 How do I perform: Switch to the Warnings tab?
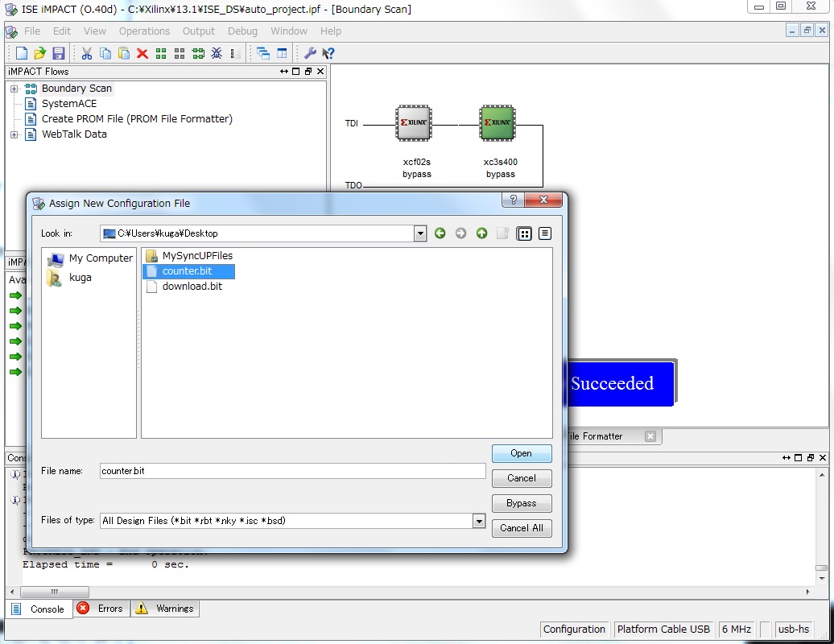click(165, 609)
